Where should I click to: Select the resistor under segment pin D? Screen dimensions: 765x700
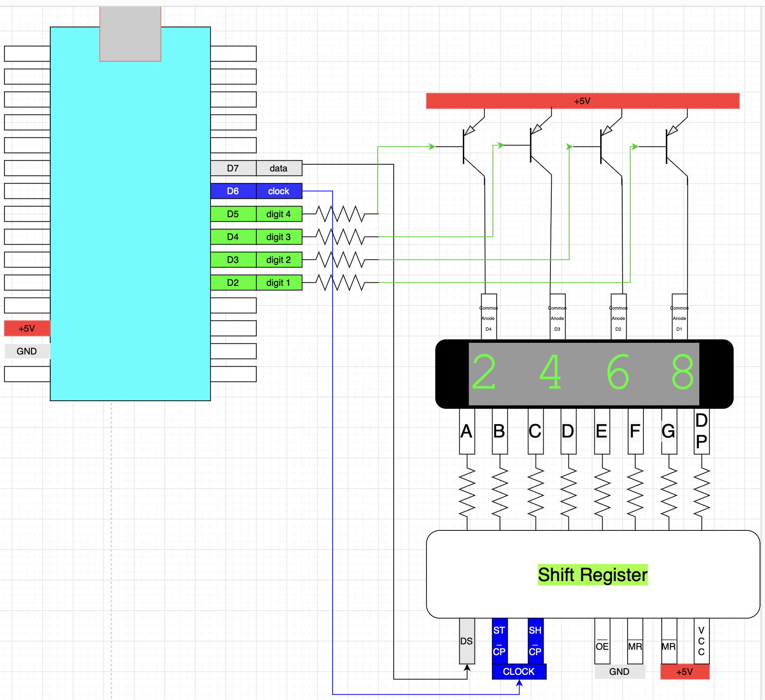point(568,492)
